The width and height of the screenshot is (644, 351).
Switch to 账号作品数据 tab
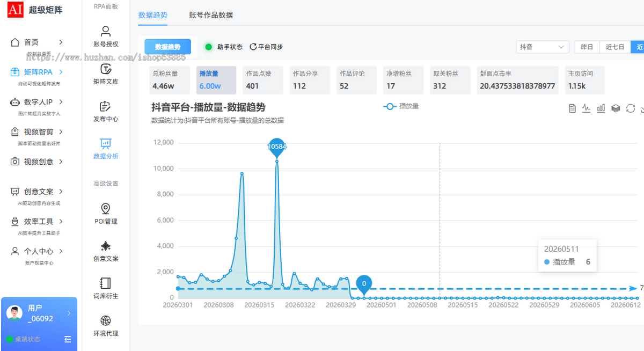click(x=211, y=15)
